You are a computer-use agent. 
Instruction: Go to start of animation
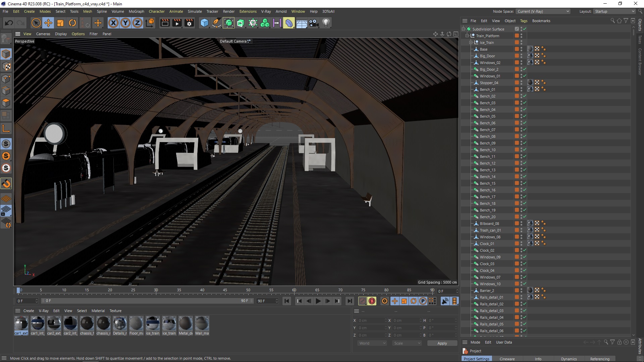point(286,301)
